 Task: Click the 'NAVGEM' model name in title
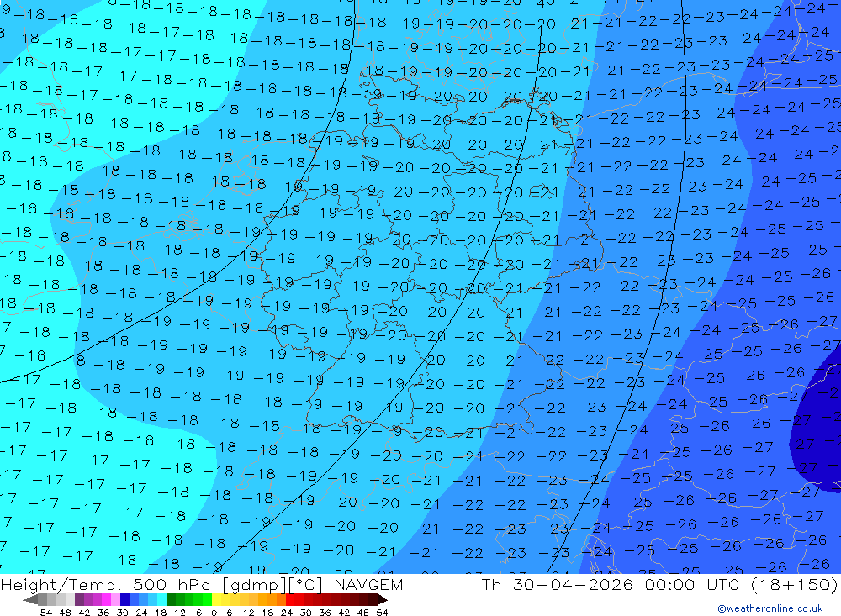tap(368, 584)
